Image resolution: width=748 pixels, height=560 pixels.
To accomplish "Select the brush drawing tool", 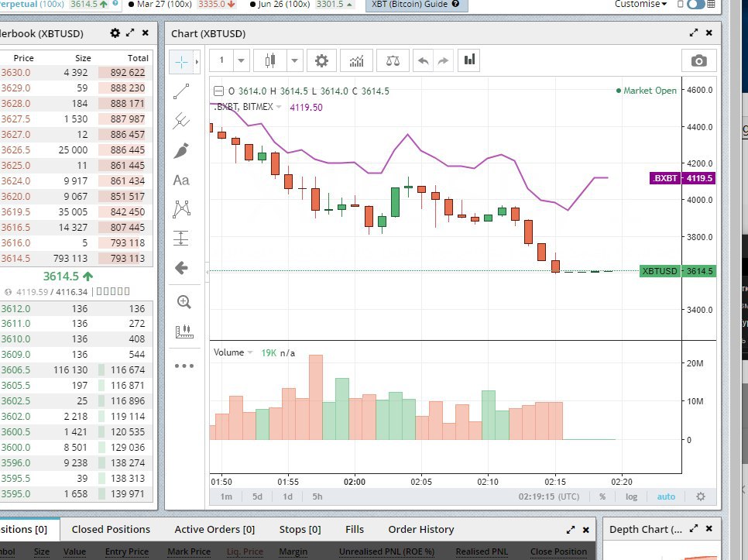I will (182, 150).
